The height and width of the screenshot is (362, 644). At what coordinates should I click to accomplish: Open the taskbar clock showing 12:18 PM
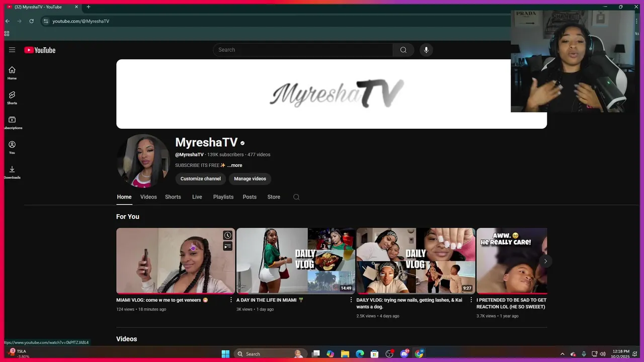click(x=621, y=354)
